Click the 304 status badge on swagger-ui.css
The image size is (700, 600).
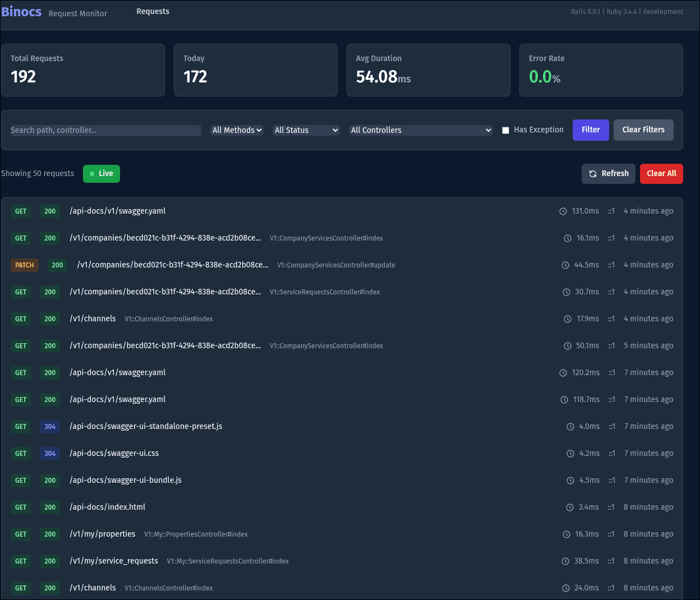50,453
